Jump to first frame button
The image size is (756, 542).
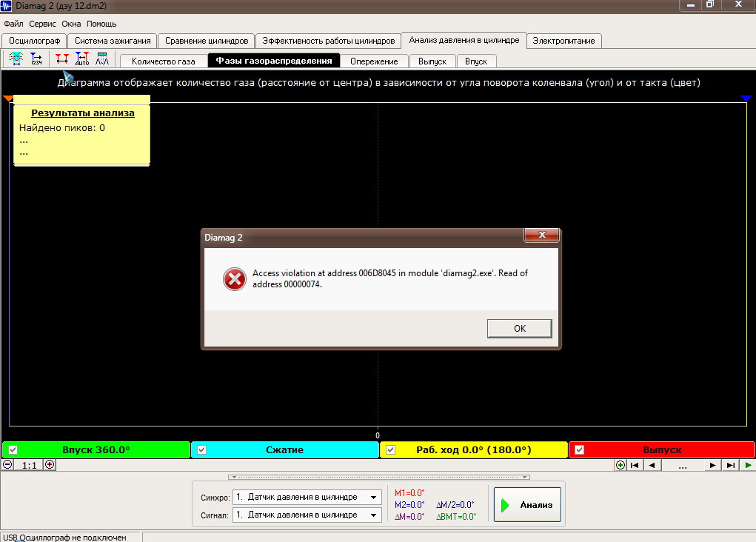635,465
